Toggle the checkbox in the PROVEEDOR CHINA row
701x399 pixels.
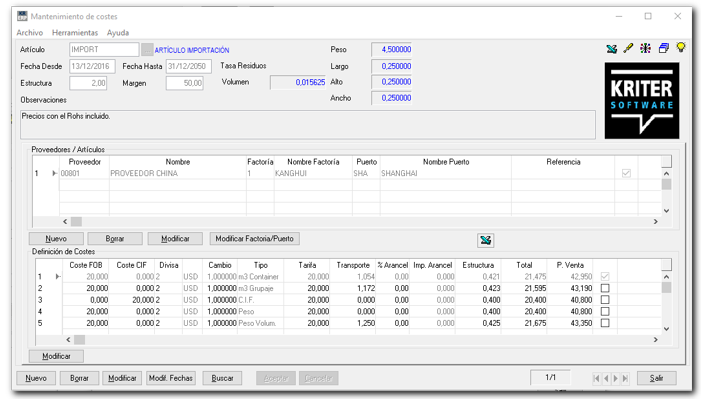pos(626,173)
